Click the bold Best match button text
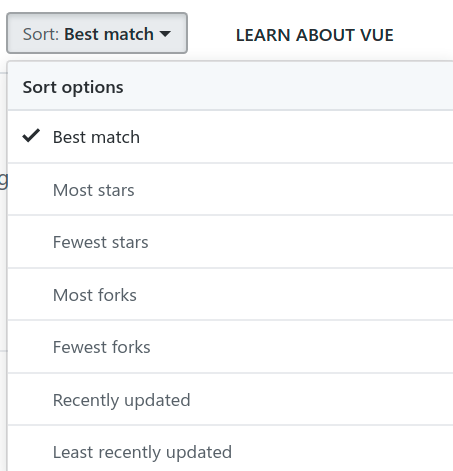 (x=109, y=34)
